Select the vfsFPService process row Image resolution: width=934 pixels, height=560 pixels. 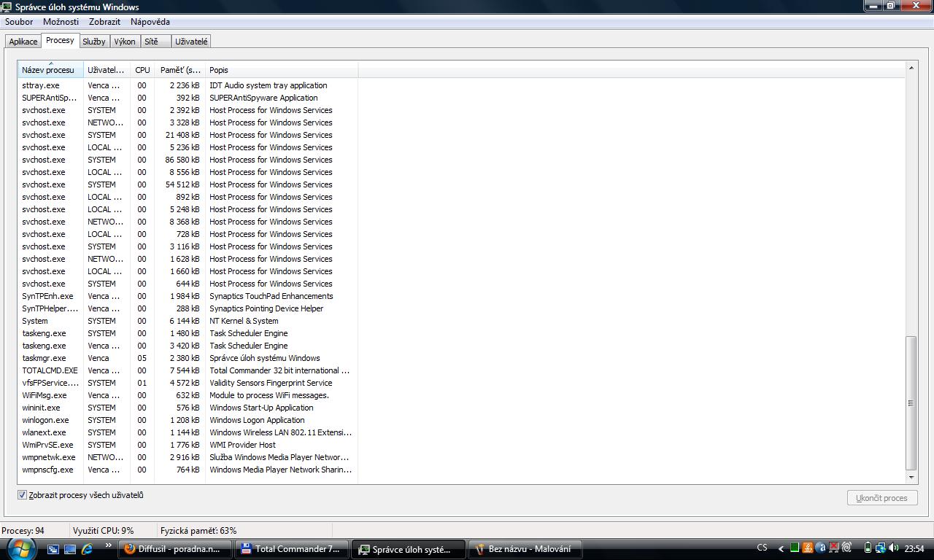coord(188,383)
